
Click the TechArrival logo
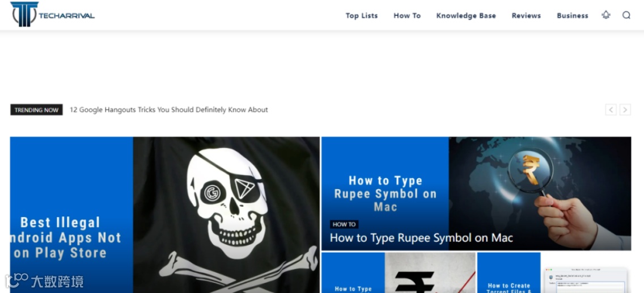click(53, 14)
